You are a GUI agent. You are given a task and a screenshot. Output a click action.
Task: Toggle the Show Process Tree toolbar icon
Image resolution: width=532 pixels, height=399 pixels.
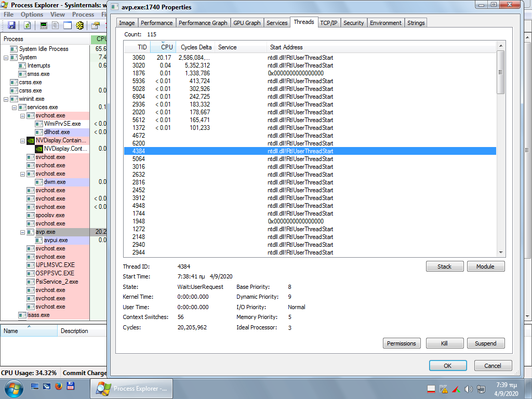pyautogui.click(x=55, y=25)
